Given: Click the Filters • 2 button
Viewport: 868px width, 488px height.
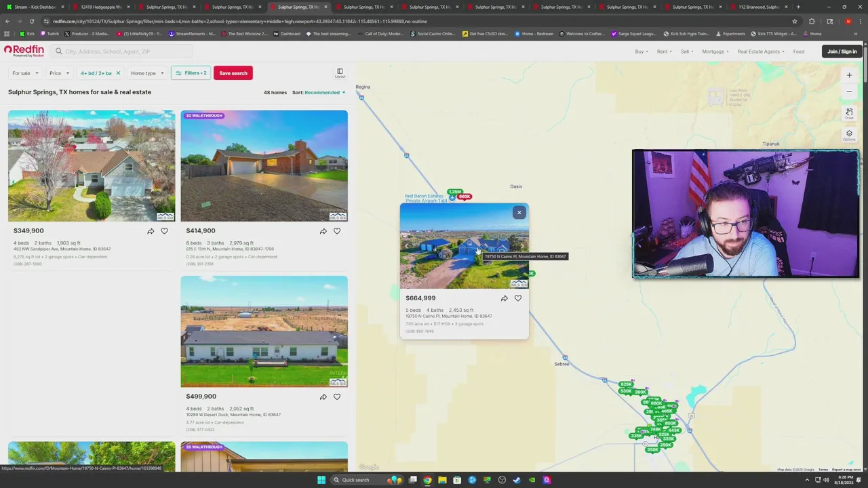Looking at the screenshot, I should tap(191, 73).
